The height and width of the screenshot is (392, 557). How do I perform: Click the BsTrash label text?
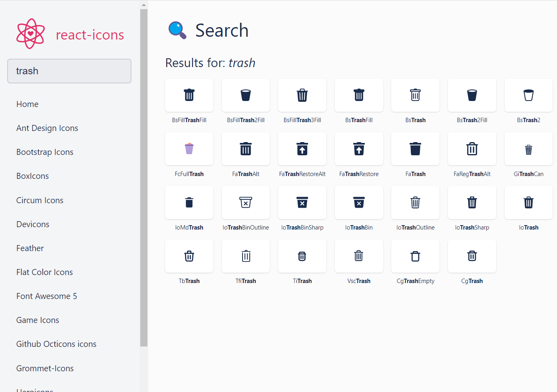coord(416,120)
